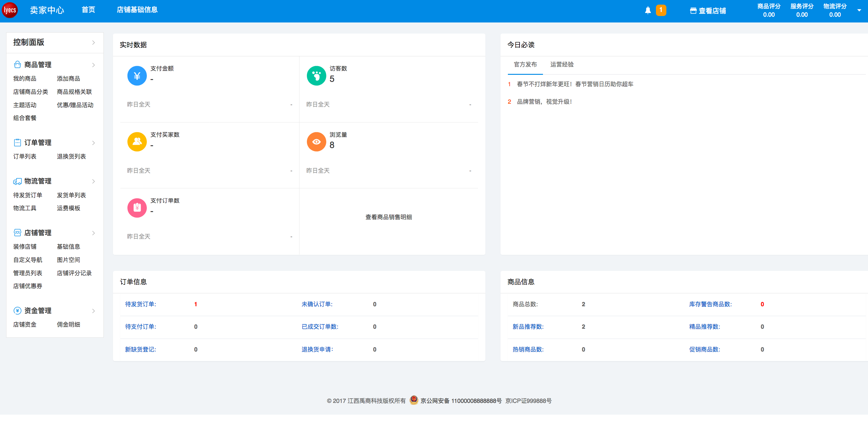This screenshot has width=868, height=434.
Task: Open 主题活动 in sidebar
Action: (25, 105)
